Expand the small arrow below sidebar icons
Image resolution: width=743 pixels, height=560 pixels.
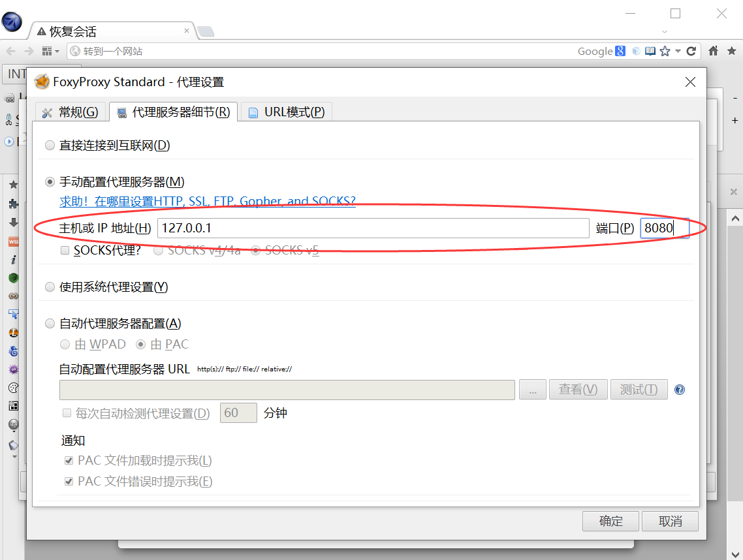coord(14,457)
